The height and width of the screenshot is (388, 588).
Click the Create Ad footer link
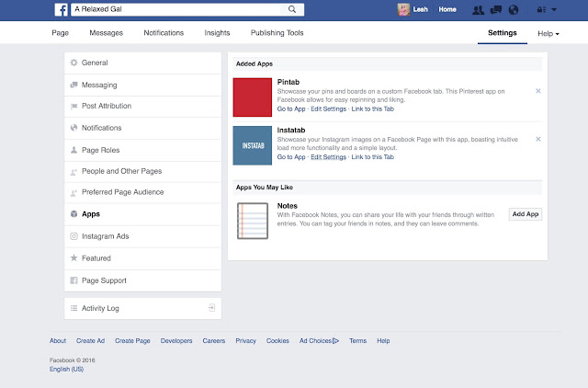(90, 341)
